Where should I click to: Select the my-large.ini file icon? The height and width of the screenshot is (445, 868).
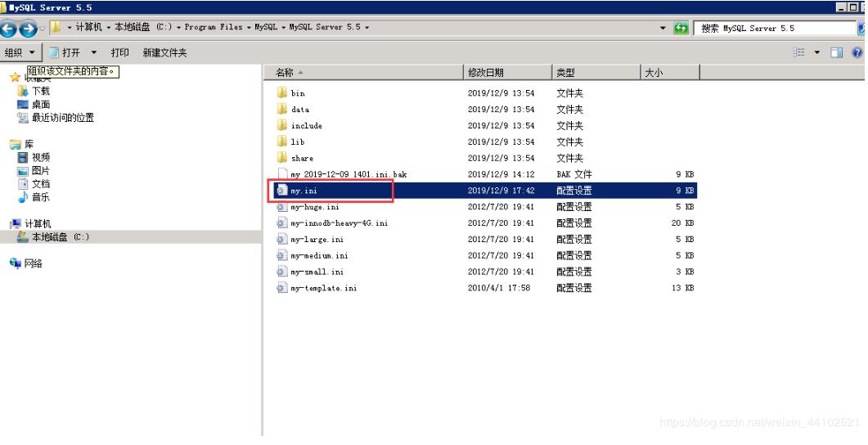282,239
